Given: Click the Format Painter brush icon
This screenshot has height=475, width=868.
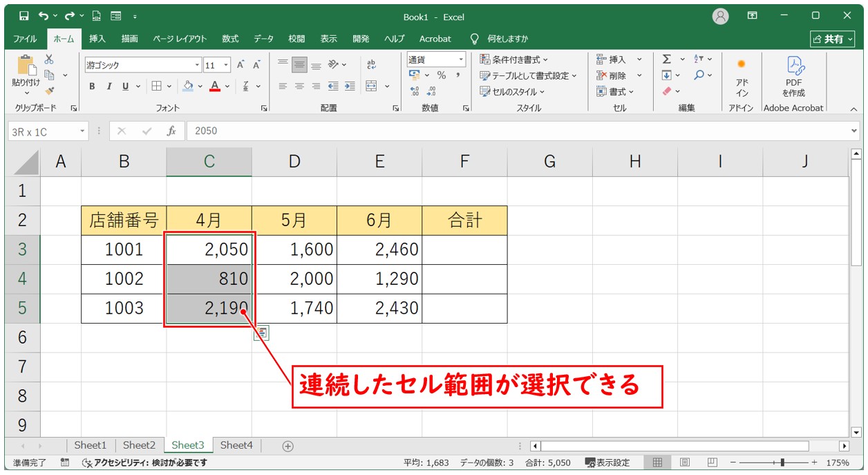Looking at the screenshot, I should click(x=49, y=90).
